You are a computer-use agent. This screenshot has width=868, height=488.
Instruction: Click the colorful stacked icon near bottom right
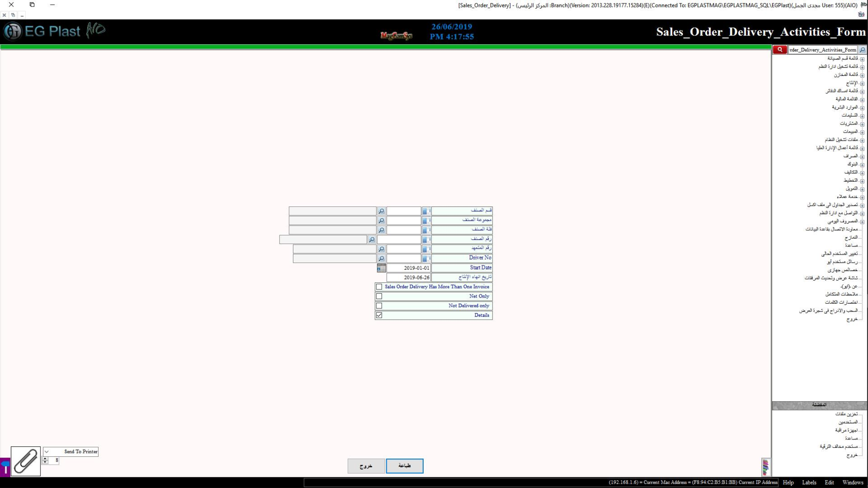point(766,467)
